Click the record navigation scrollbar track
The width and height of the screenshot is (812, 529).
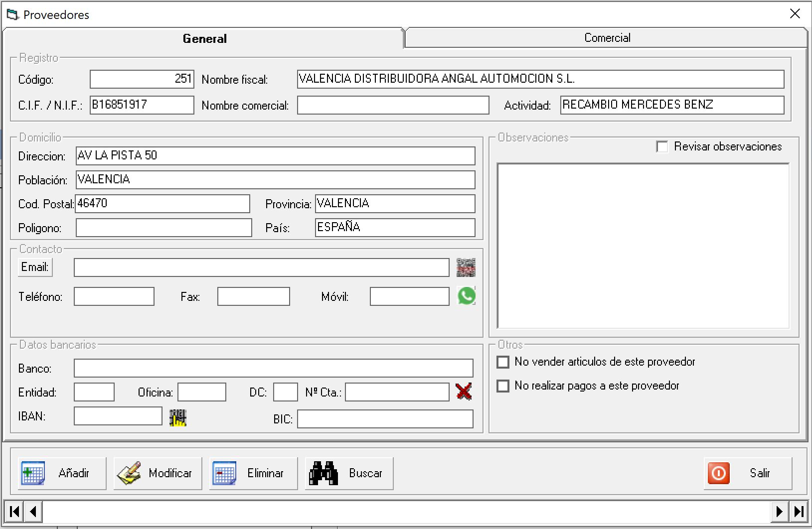[x=406, y=512]
